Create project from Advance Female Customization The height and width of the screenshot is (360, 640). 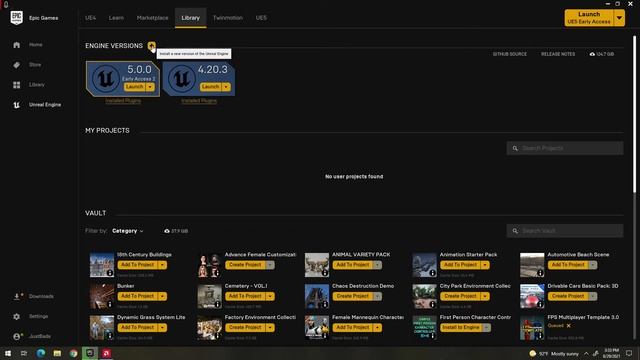click(x=245, y=265)
